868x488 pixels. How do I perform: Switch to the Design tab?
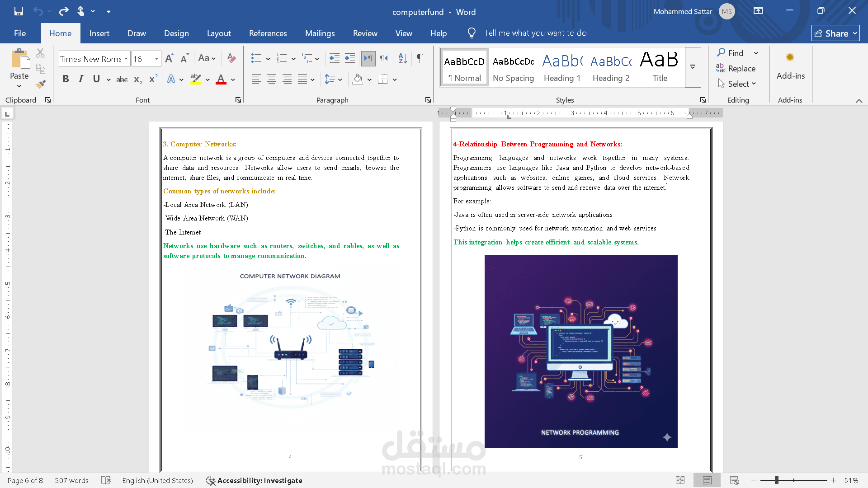tap(176, 33)
